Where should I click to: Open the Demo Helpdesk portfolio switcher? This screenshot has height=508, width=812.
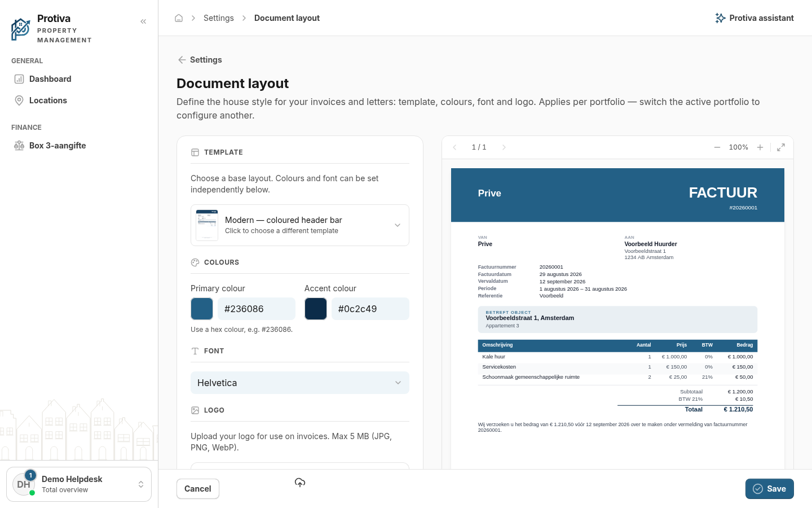pos(79,484)
